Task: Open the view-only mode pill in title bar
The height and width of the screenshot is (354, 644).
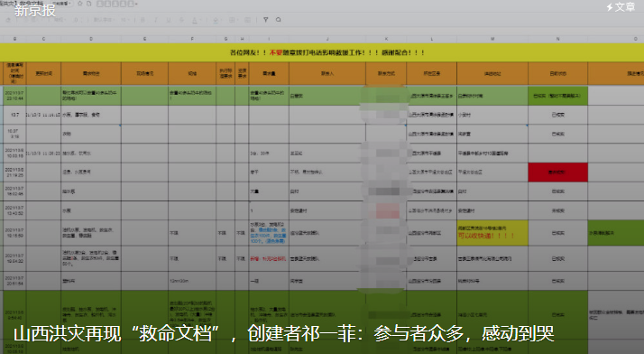Action: pyautogui.click(x=61, y=4)
